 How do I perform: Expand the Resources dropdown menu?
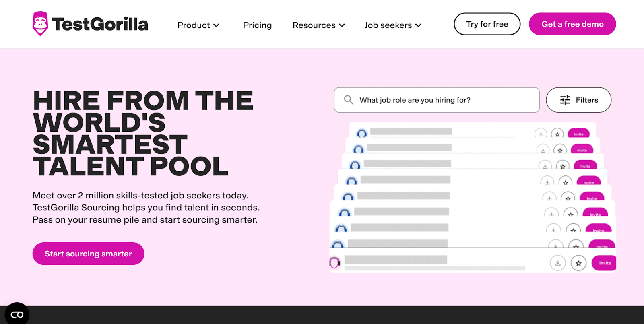(319, 25)
